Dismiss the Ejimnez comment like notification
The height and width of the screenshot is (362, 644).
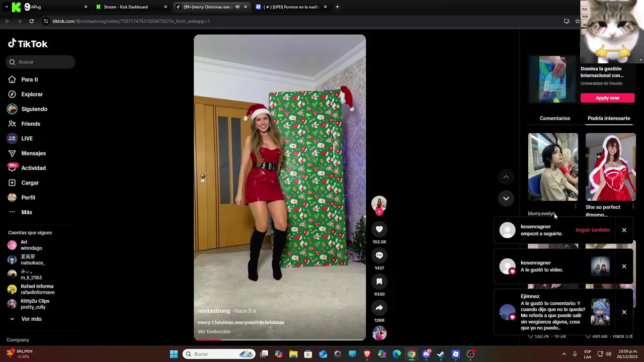[x=624, y=312]
